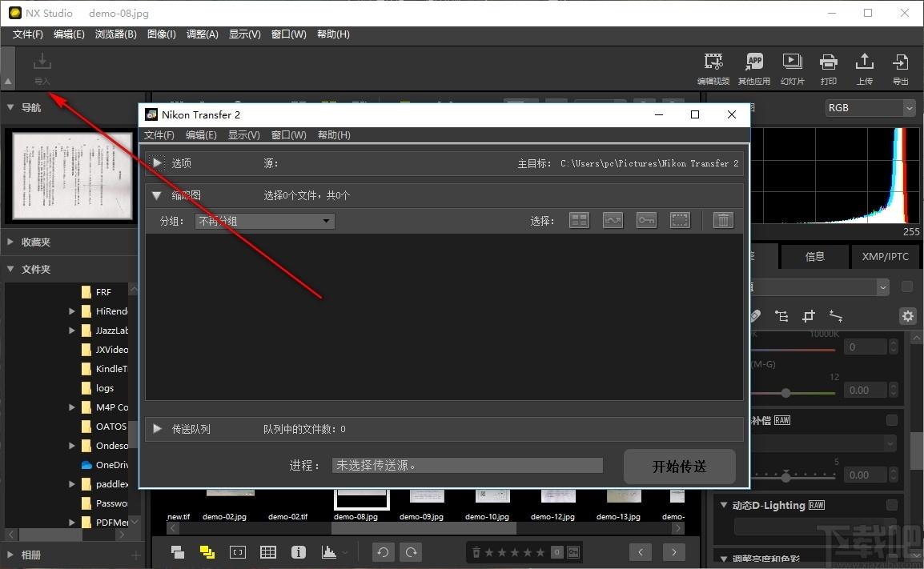The image size is (924, 569).
Task: Open the 分组 grouping dropdown
Action: (x=264, y=221)
